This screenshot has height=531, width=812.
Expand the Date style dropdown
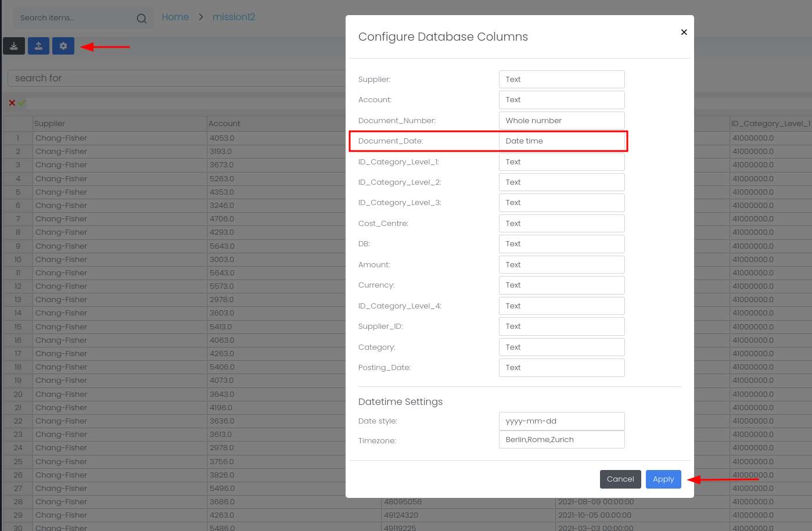tap(561, 421)
